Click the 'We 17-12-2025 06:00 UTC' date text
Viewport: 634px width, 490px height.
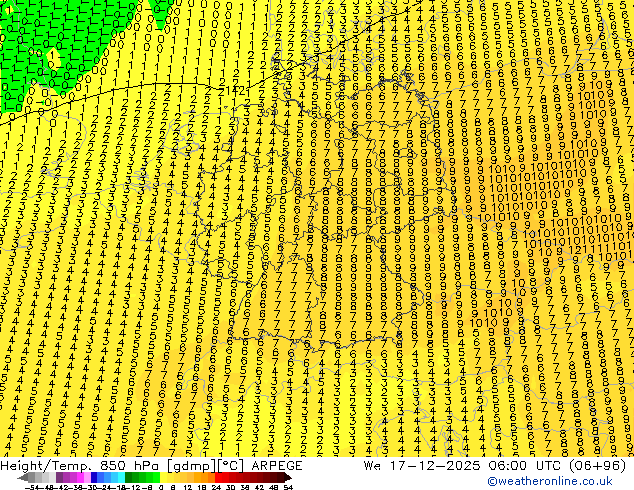[x=464, y=466]
